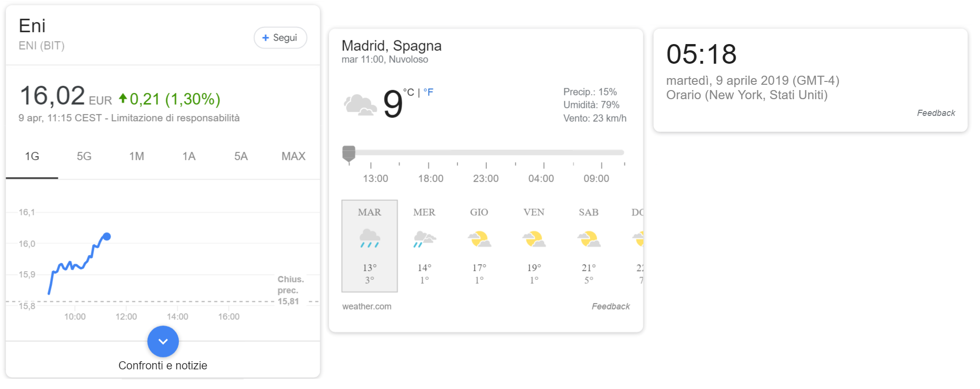Choose the GIO partly sunny forecast icon
980x389 pixels.
(x=479, y=239)
